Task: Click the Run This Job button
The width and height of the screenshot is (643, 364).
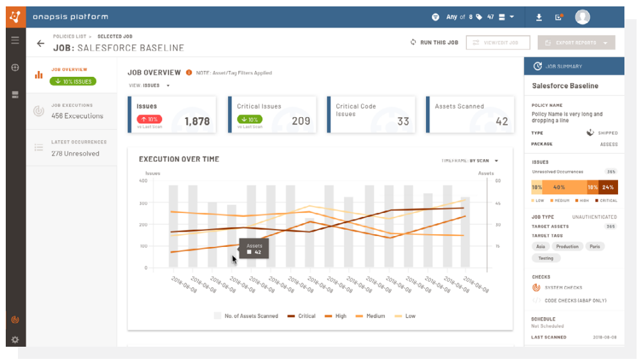Action: pos(434,43)
